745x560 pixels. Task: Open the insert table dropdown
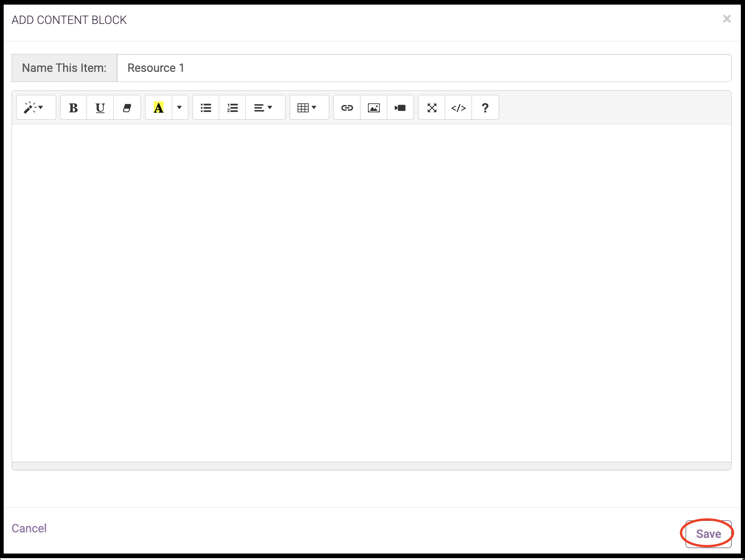(309, 108)
